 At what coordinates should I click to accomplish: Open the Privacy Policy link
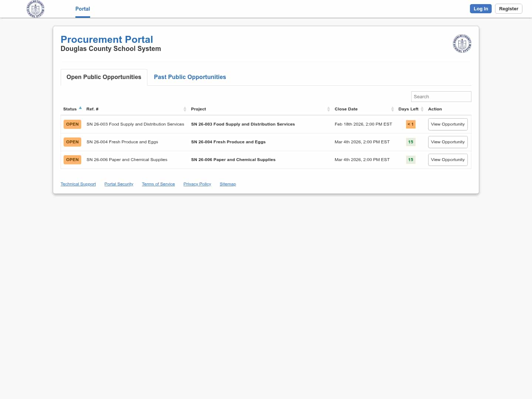(x=197, y=184)
